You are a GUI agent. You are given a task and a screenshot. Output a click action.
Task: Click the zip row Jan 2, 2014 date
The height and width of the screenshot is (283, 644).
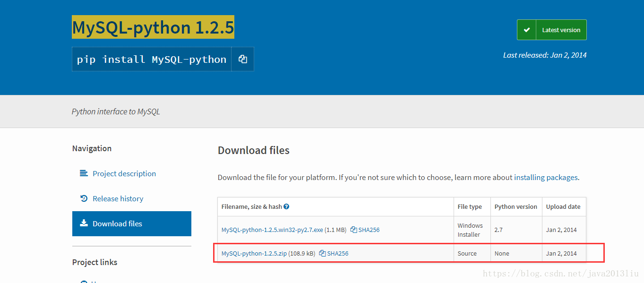pos(561,254)
